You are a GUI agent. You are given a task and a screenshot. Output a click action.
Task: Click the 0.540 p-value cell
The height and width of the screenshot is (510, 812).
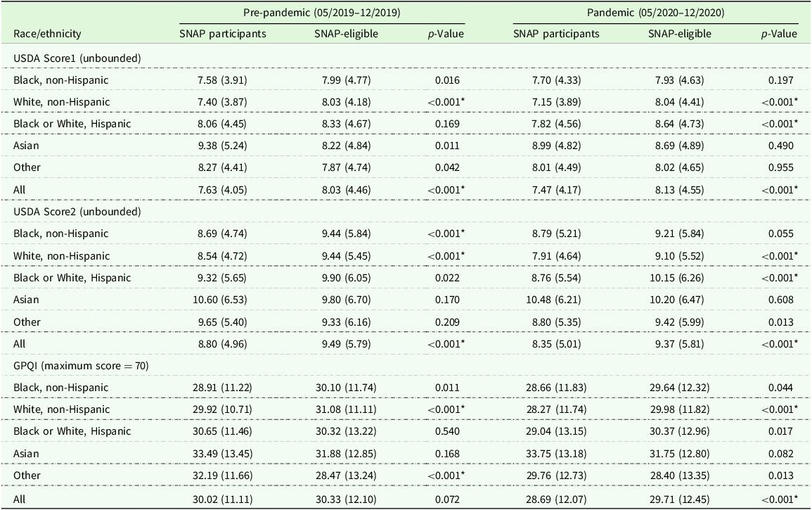coord(447,431)
